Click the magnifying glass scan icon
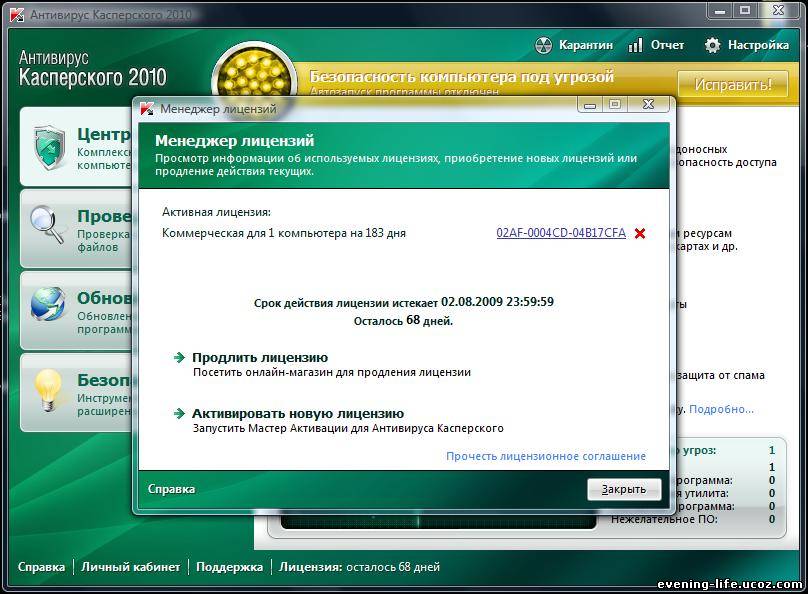Screen dimensions: 808x594 point(47,225)
